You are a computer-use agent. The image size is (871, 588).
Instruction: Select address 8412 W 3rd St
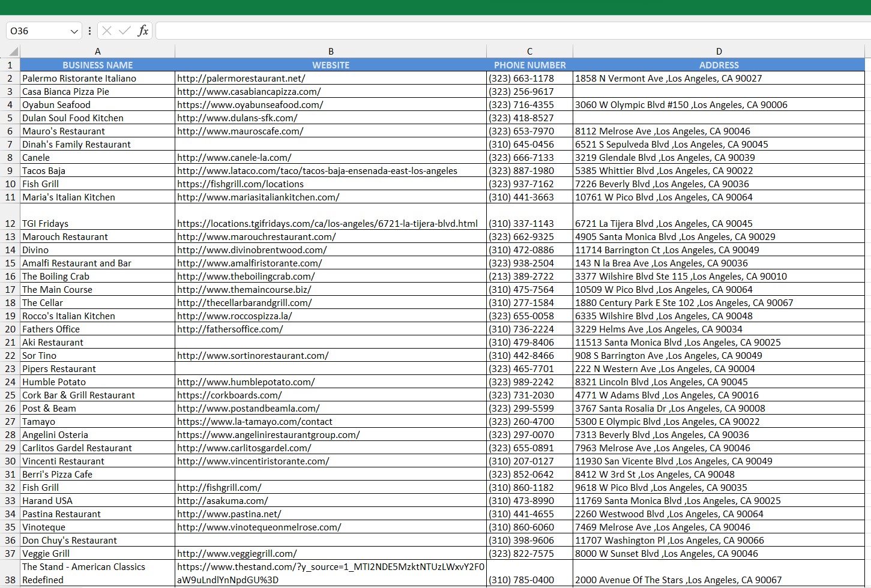[x=719, y=474]
